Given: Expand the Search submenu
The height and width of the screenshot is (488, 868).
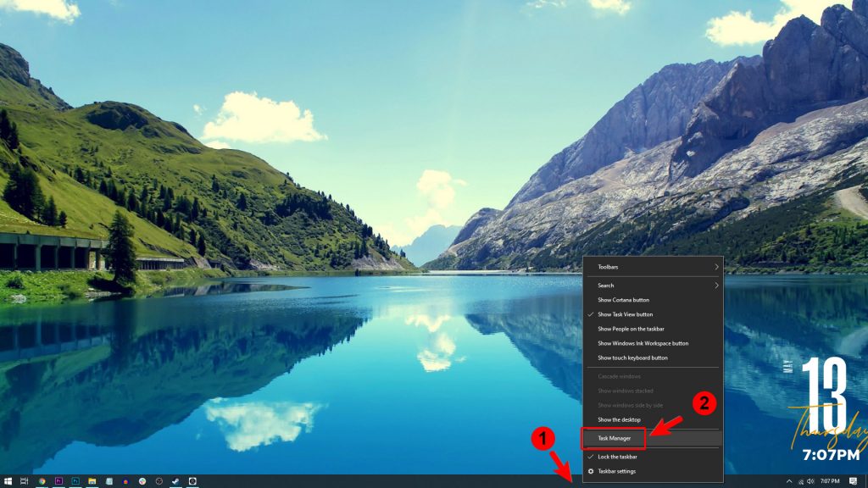Looking at the screenshot, I should 654,286.
